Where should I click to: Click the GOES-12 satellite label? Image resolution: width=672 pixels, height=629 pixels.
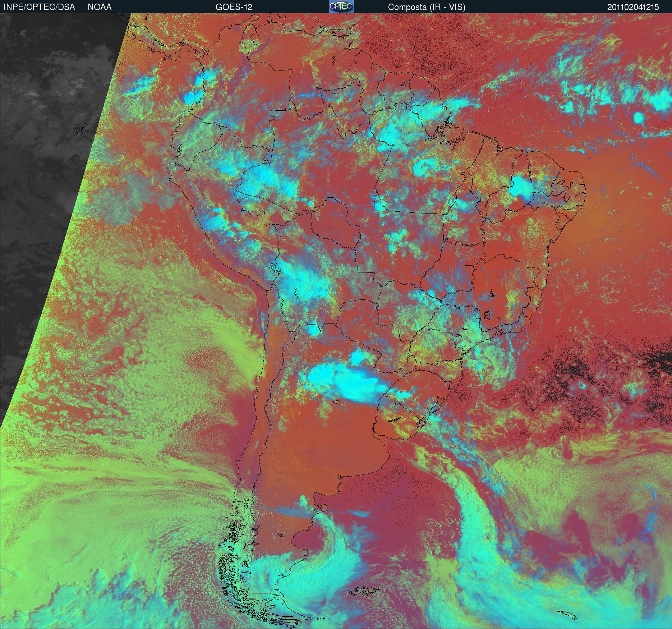[234, 7]
